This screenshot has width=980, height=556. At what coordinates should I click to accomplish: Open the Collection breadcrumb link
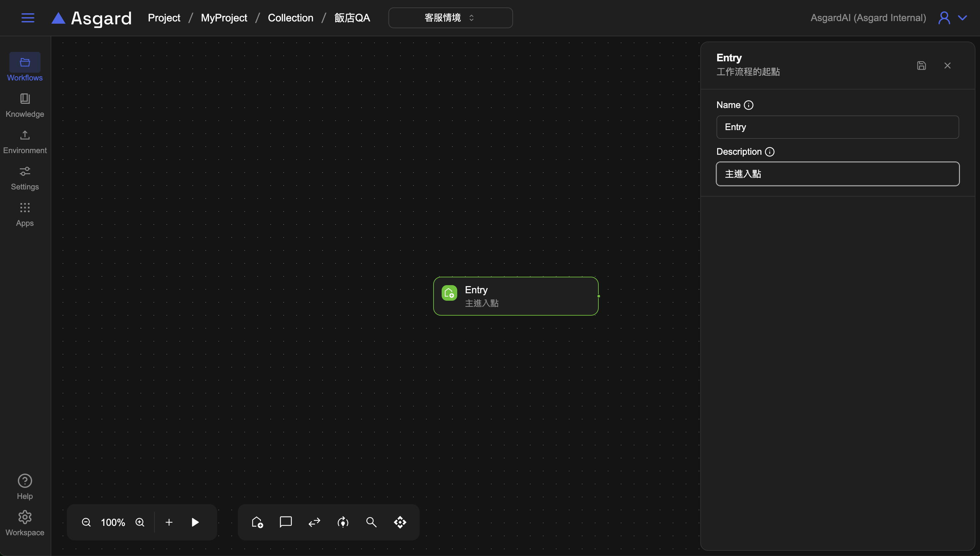[x=290, y=18]
